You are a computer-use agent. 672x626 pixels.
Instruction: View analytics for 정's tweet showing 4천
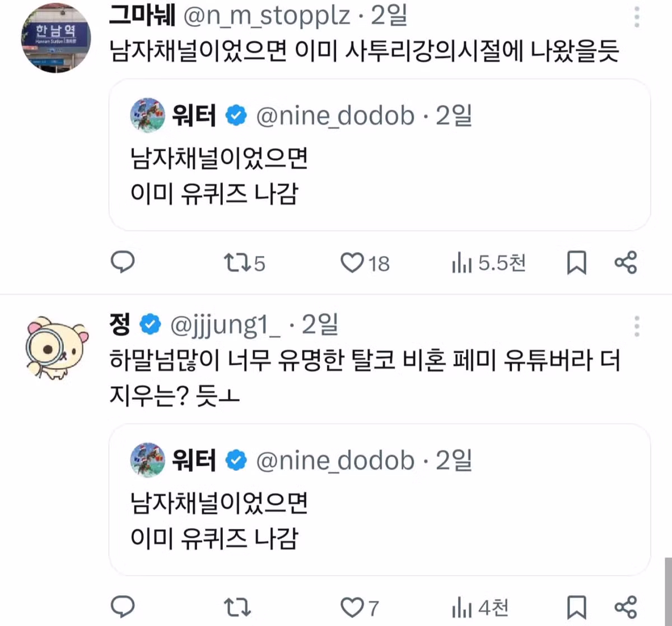point(480,607)
